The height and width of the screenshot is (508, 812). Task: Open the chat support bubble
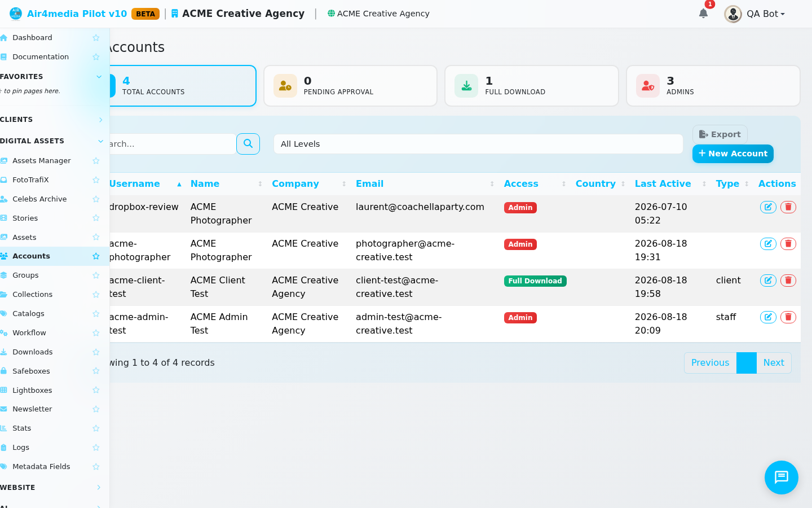(782, 478)
